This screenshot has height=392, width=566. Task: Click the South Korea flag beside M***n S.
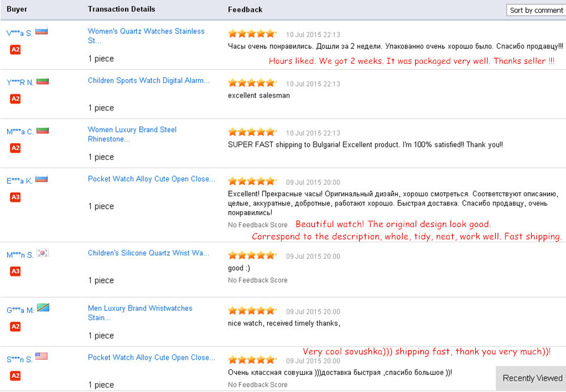(x=42, y=253)
